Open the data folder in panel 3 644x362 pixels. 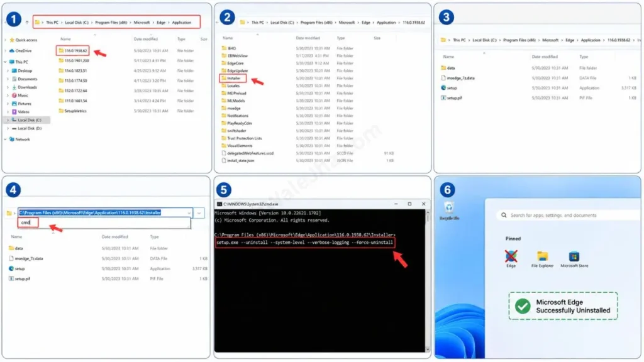[x=448, y=68]
